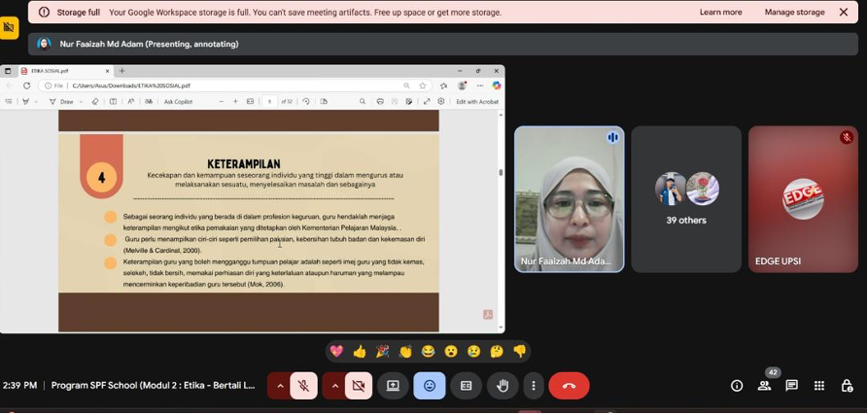The height and width of the screenshot is (415, 868).
Task: Select the 39 others participant tile
Action: [x=686, y=199]
